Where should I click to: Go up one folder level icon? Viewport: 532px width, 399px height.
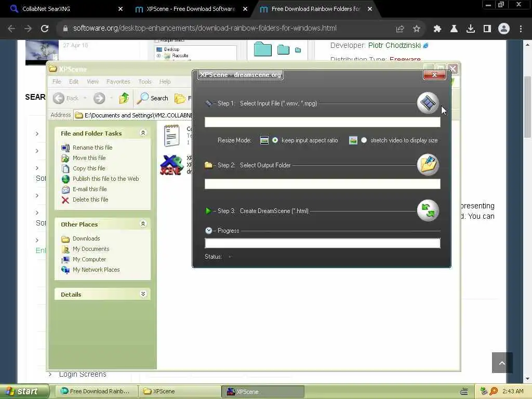tap(124, 98)
